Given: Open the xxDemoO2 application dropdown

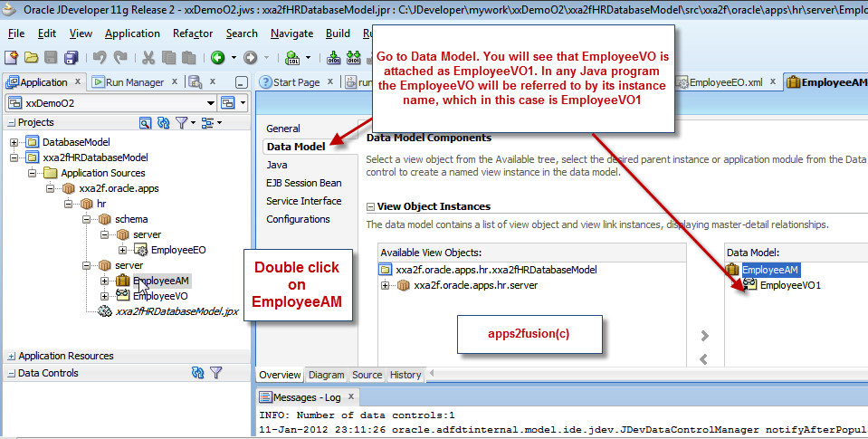Looking at the screenshot, I should coord(210,103).
